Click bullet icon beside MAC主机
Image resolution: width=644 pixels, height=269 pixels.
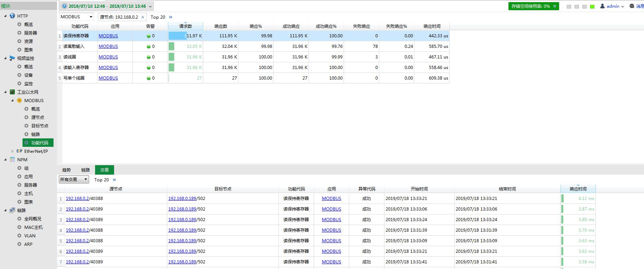[19, 227]
